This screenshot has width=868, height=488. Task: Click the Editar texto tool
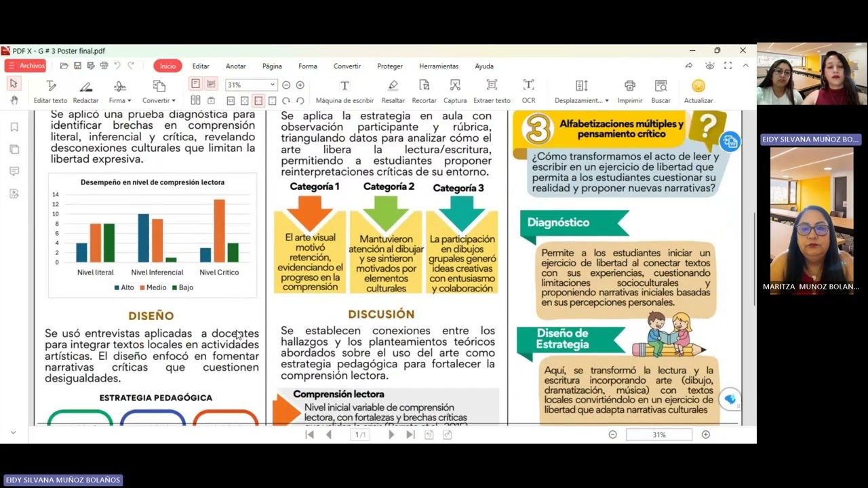(51, 91)
